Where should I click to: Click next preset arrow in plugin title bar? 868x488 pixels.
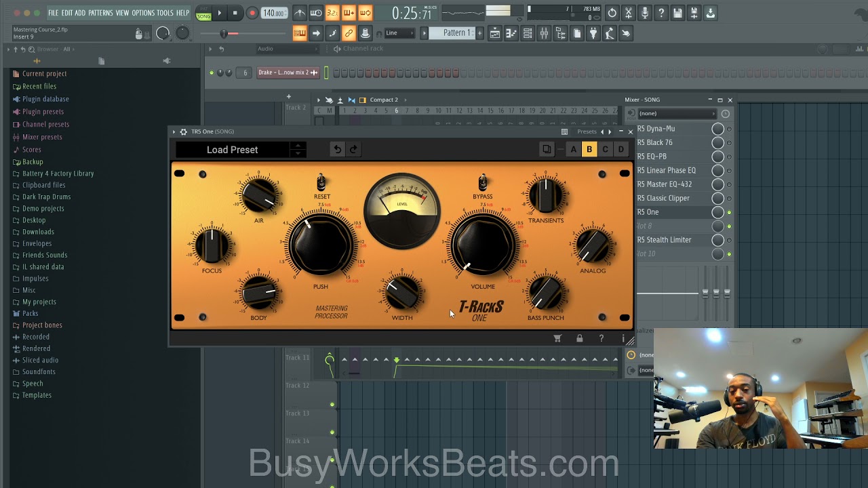(x=610, y=131)
